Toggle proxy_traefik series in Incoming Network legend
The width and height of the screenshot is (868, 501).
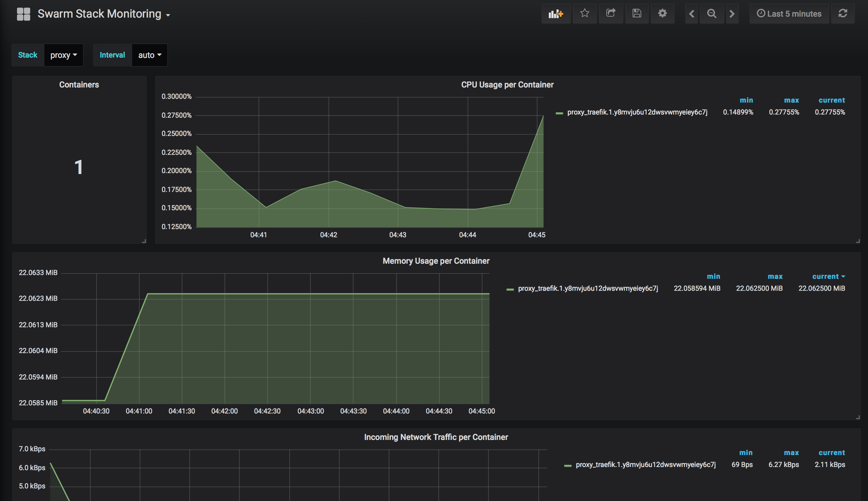(x=645, y=464)
